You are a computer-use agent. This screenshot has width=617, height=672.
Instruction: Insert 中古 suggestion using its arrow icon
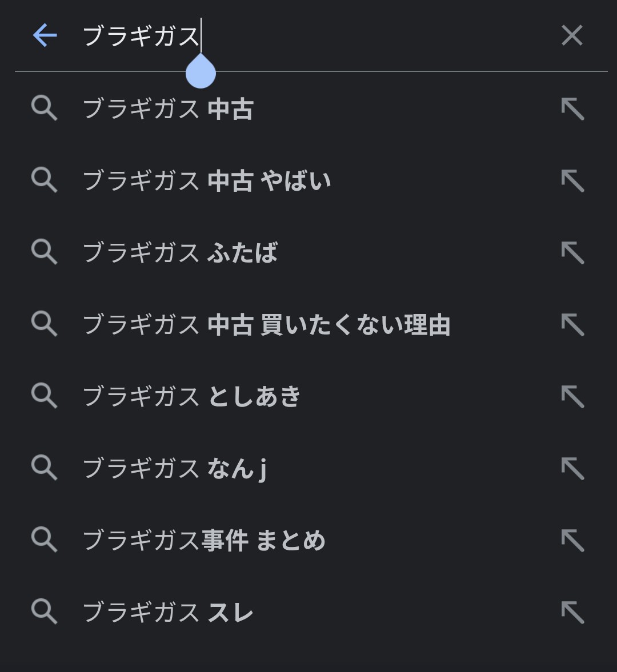click(572, 108)
